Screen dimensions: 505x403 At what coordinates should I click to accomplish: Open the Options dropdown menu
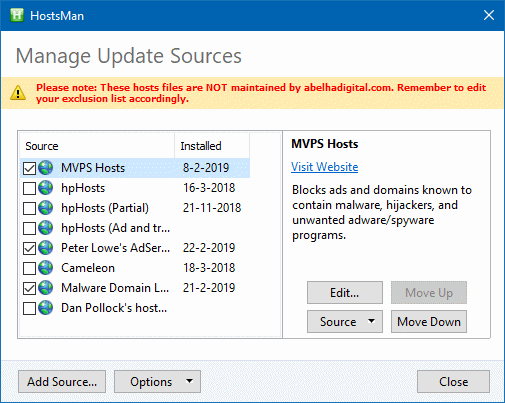[x=157, y=382]
